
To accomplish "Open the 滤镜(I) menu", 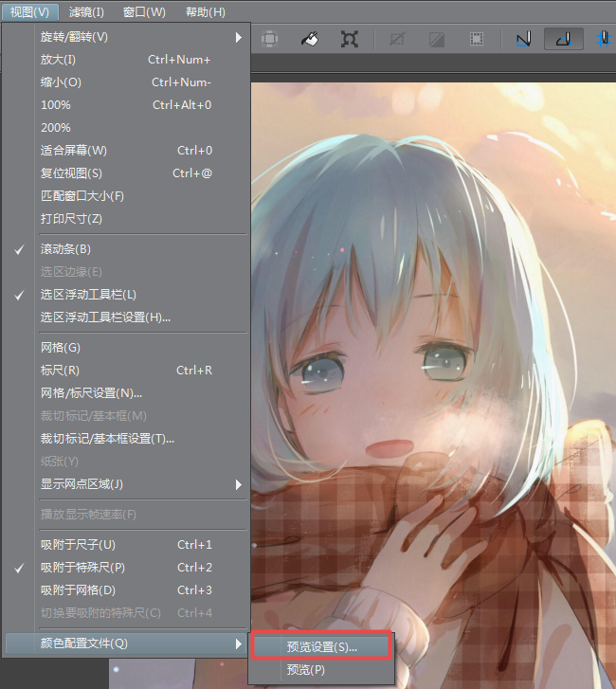I will coord(86,12).
